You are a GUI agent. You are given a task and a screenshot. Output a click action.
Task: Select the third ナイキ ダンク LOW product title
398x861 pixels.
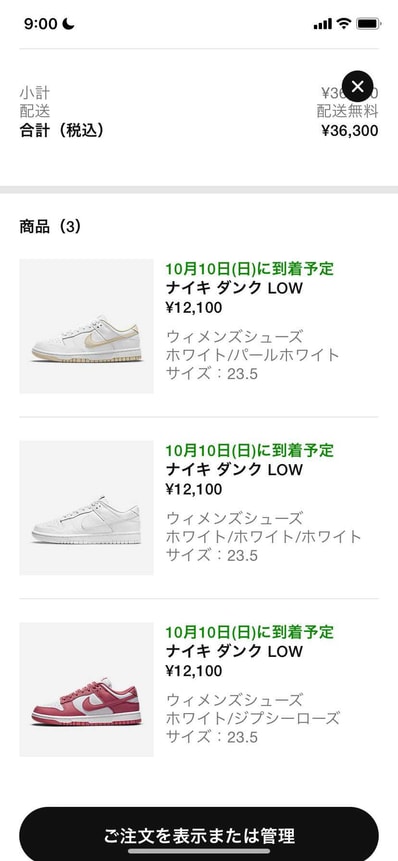pyautogui.click(x=234, y=652)
